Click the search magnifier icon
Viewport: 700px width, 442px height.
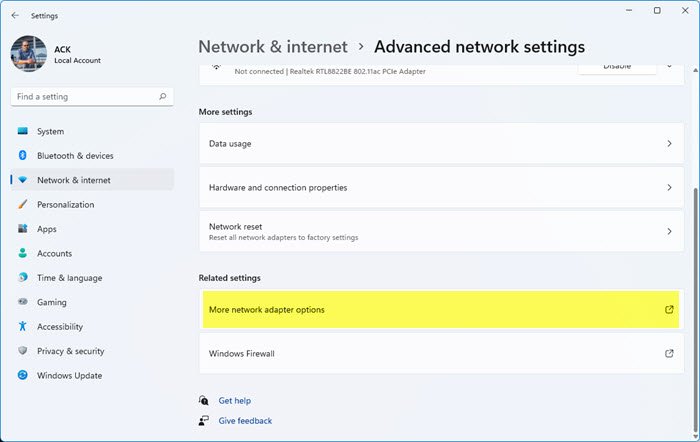162,97
